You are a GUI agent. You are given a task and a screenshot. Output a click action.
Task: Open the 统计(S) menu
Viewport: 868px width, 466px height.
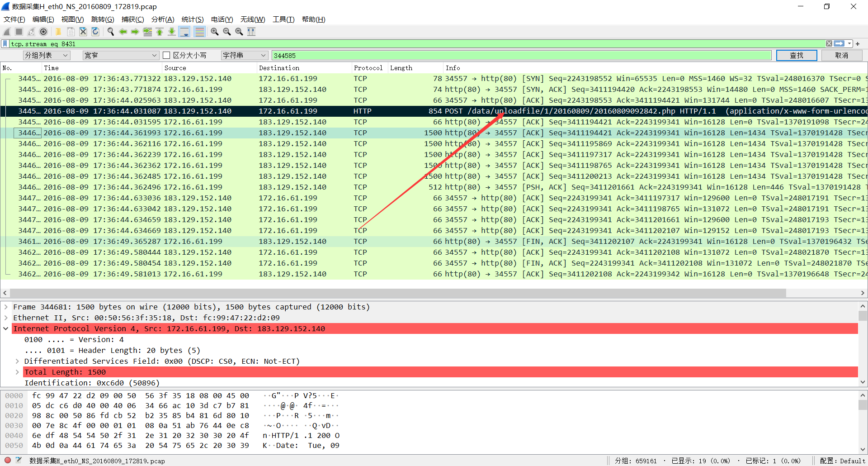(193, 19)
